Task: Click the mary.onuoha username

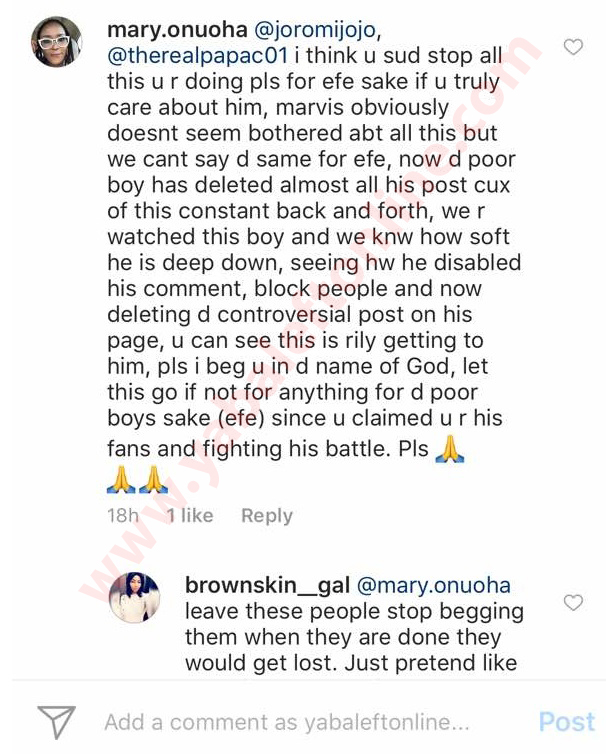Action: coord(177,30)
